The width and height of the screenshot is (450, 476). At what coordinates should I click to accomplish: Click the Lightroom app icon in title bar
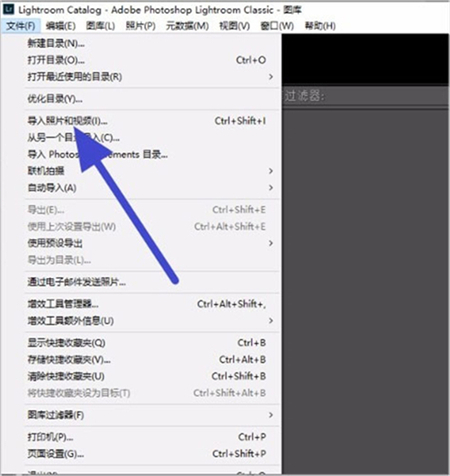pyautogui.click(x=8, y=9)
